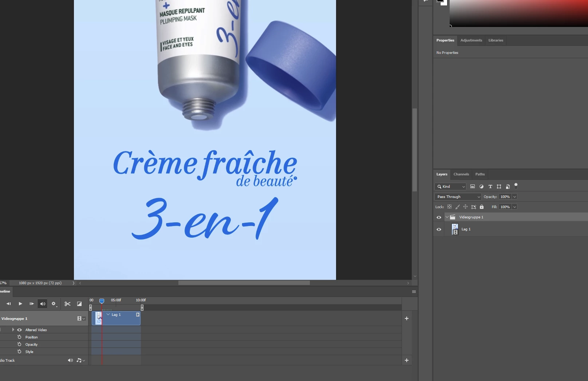Open Lag 1 clip motion options arrow

pyautogui.click(x=138, y=314)
